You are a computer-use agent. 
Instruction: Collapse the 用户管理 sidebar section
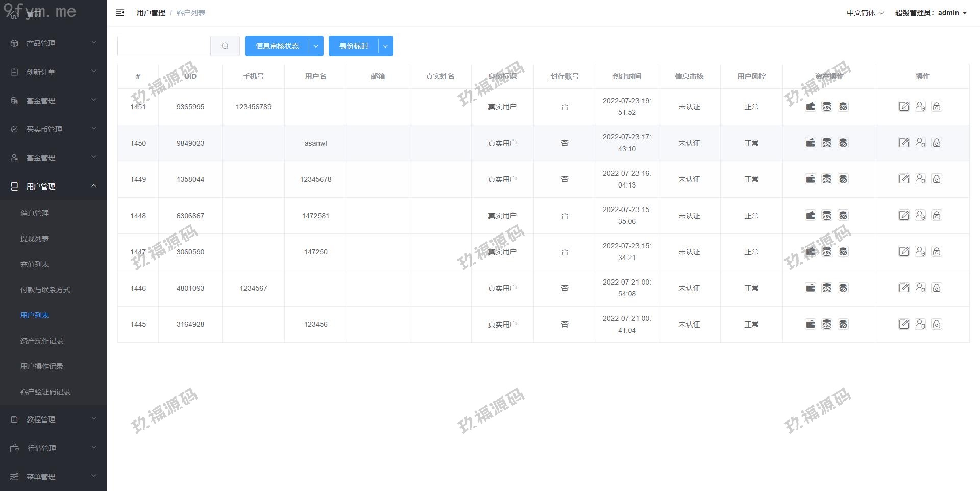(54, 186)
